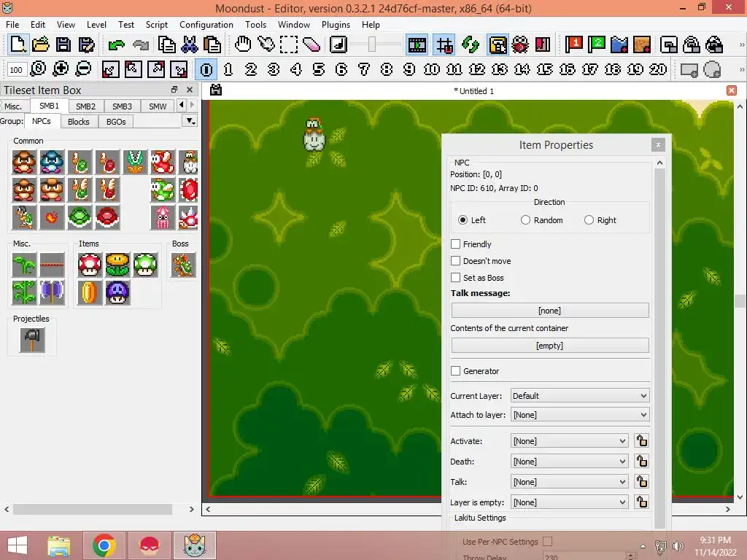Image resolution: width=747 pixels, height=560 pixels.
Task: Toggle the animation film strip icon
Action: 417,45
